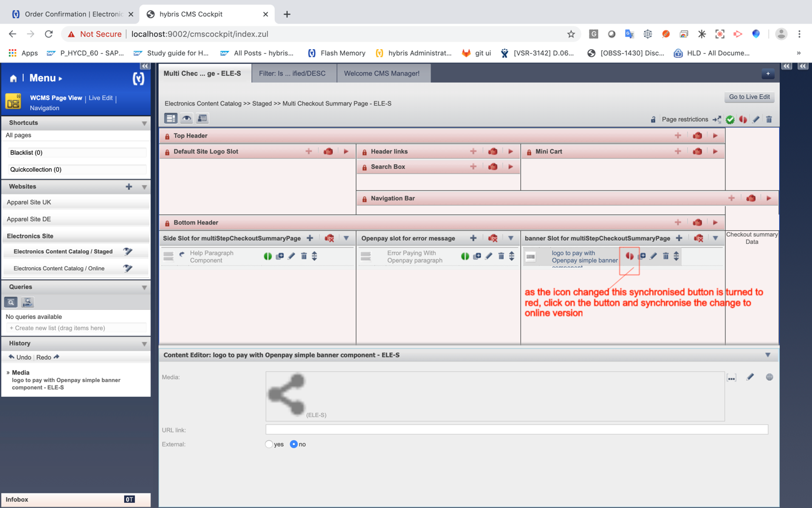This screenshot has height=508, width=812.
Task: Click the globe icon in Media row
Action: point(769,377)
